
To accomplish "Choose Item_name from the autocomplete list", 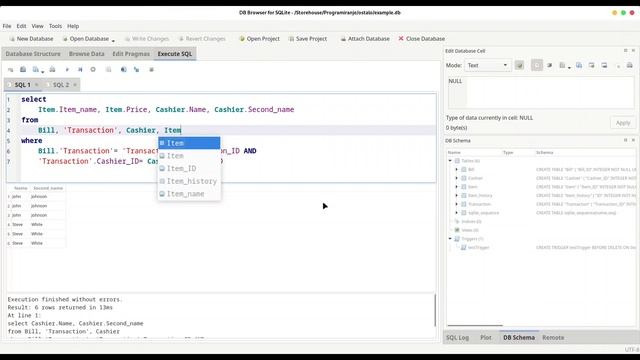I will point(189,194).
